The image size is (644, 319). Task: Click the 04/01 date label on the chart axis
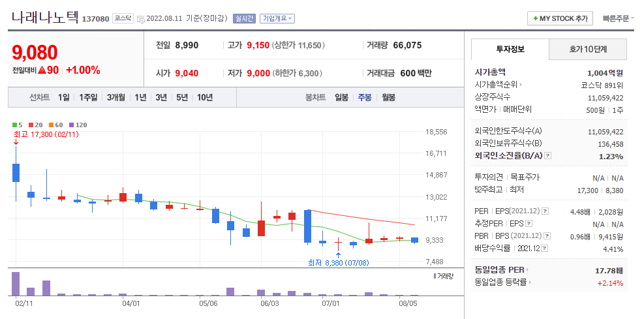click(x=131, y=304)
